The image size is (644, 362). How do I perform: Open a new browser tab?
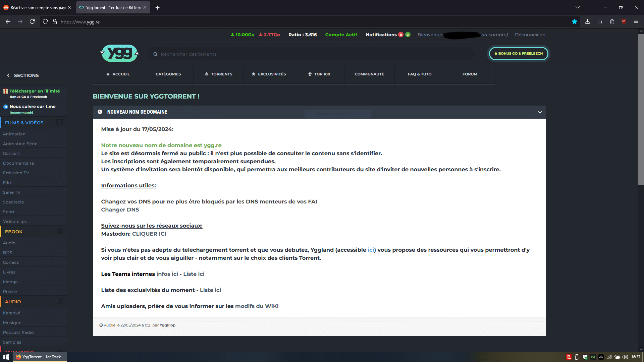(157, 8)
